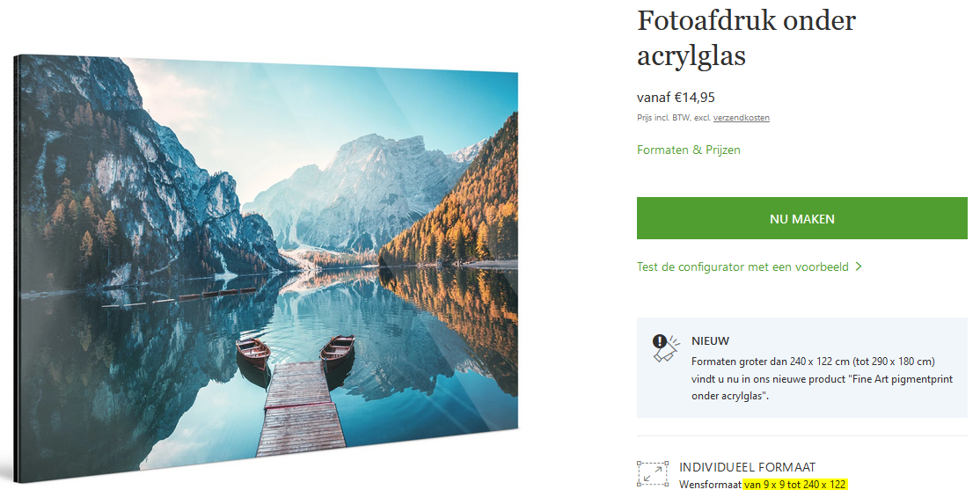The height and width of the screenshot is (497, 980).
Task: Select the INDIVIDUEEL FORMAAT heading
Action: pos(747,467)
